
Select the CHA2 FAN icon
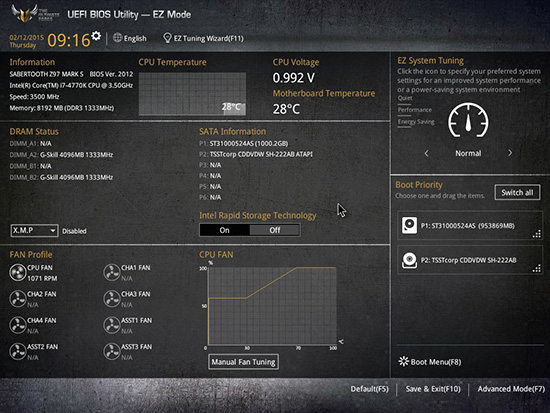pos(18,299)
